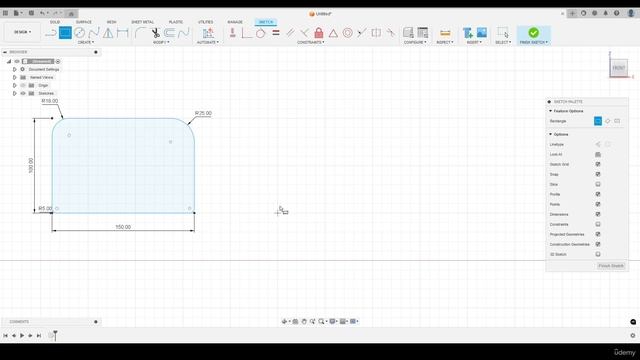Screen dimensions: 640x360
Task: Click the ViewCube Front face
Action: point(619,68)
